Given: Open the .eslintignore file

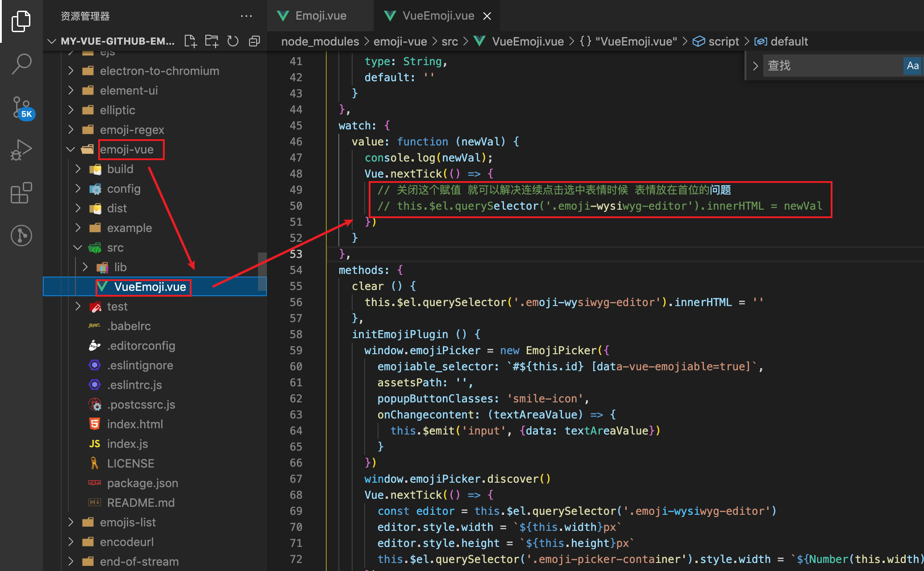Looking at the screenshot, I should (x=155, y=365).
